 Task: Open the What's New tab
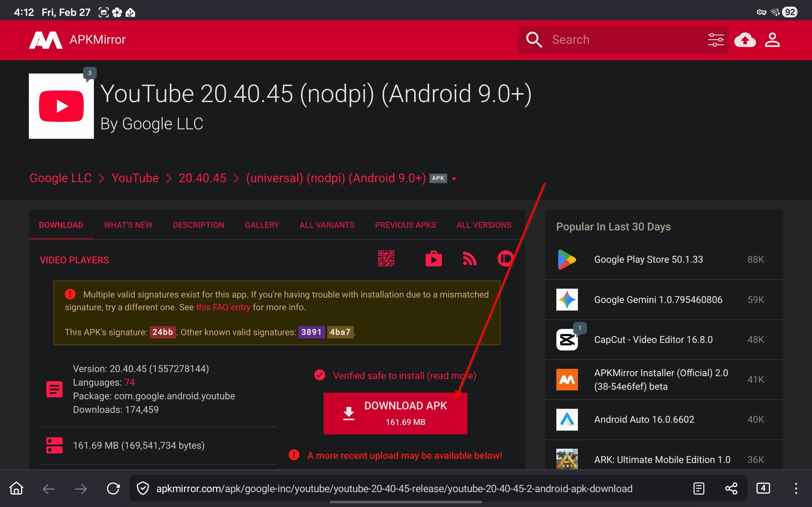pos(128,225)
